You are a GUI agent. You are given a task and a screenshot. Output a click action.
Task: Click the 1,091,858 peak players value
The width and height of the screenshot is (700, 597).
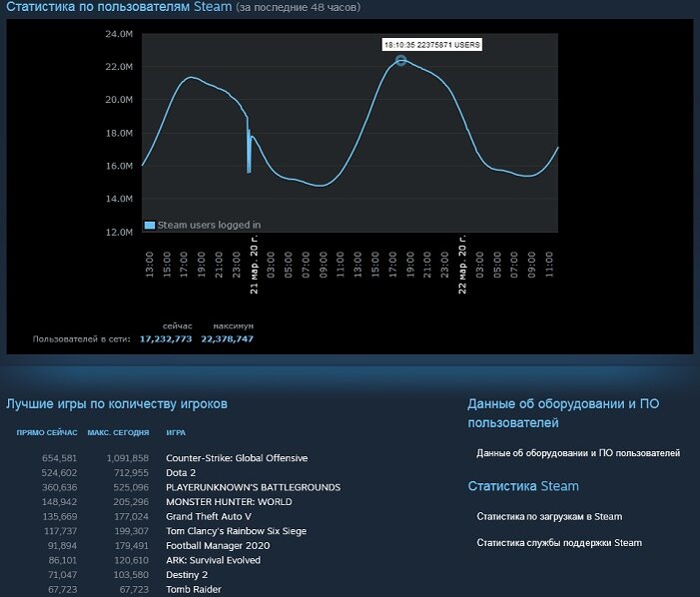pyautogui.click(x=128, y=458)
